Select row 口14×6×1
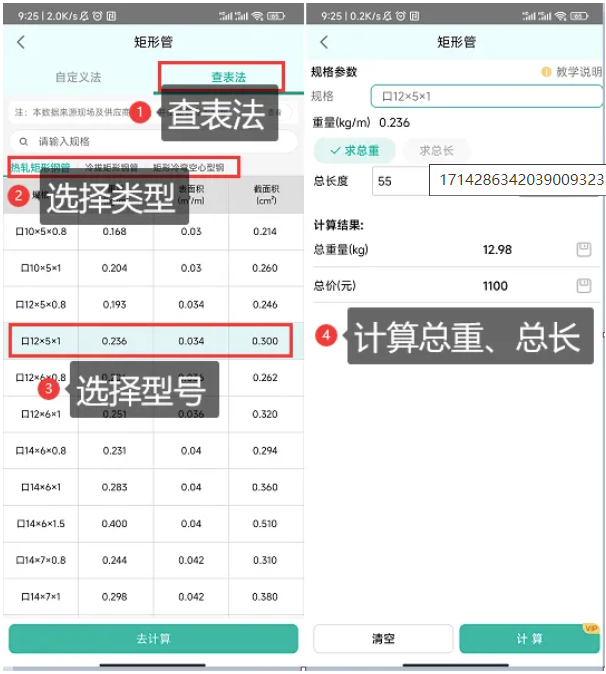Screen dimensions: 606x674 (153, 487)
